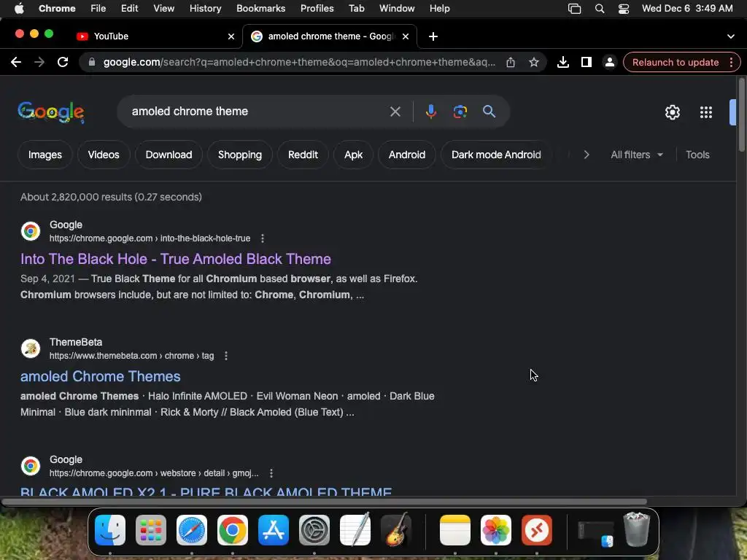Search by image with Google Lens icon
747x560 pixels.
point(460,112)
